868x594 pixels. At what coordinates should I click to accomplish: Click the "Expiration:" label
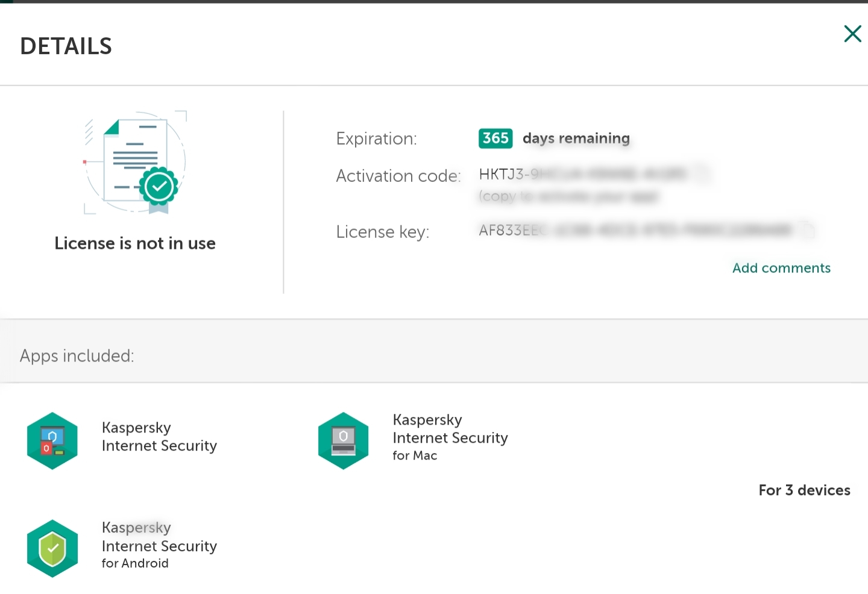[376, 139]
